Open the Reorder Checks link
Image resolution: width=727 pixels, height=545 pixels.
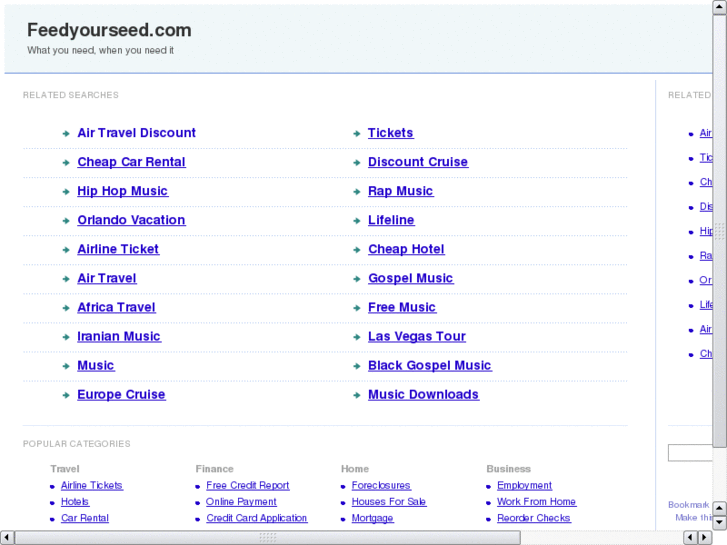534,518
